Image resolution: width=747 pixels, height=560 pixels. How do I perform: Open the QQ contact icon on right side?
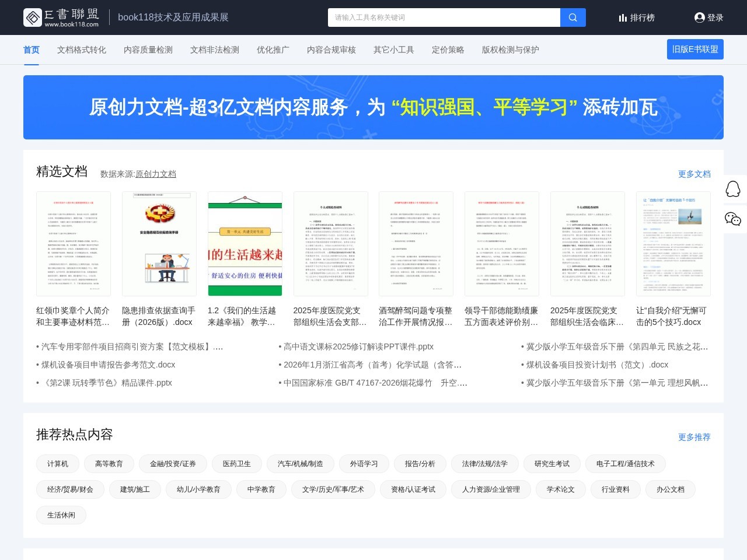click(x=734, y=189)
